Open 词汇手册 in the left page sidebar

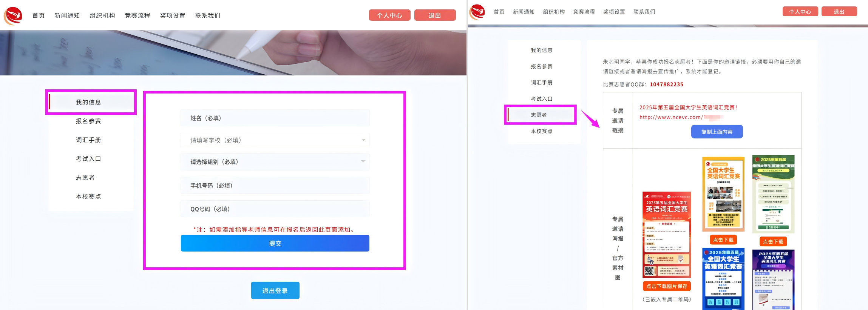pyautogui.click(x=88, y=140)
